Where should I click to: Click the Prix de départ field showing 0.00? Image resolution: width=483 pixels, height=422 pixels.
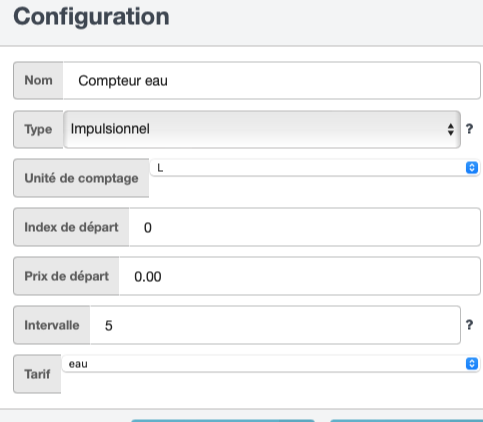pos(300,276)
